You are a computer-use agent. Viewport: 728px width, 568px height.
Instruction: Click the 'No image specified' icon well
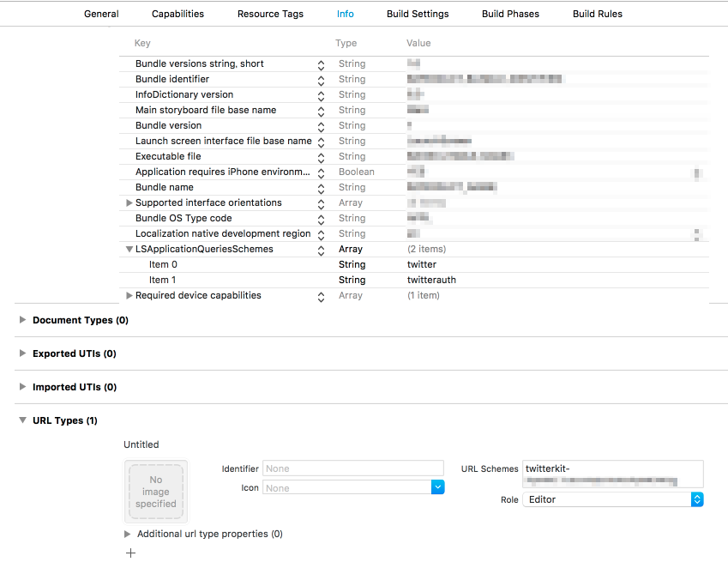click(x=155, y=492)
